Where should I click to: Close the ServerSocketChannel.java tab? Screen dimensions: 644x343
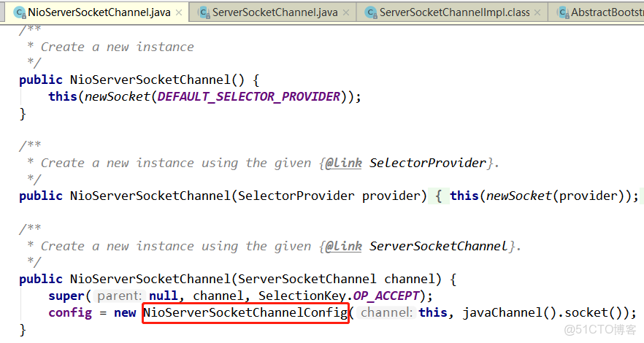pyautogui.click(x=346, y=12)
